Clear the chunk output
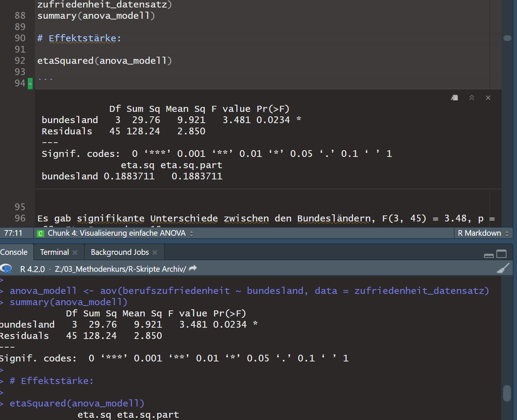The image size is (517, 420). tap(488, 98)
